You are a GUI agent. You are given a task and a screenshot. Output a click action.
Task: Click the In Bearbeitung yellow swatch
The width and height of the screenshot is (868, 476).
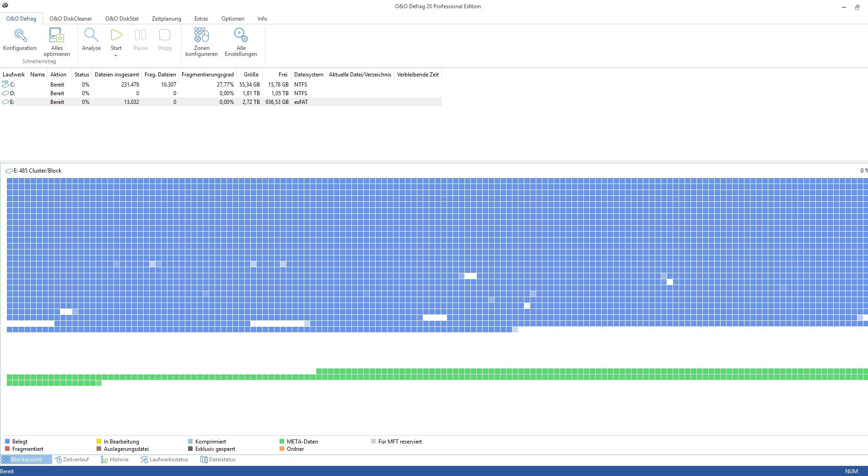pyautogui.click(x=99, y=442)
